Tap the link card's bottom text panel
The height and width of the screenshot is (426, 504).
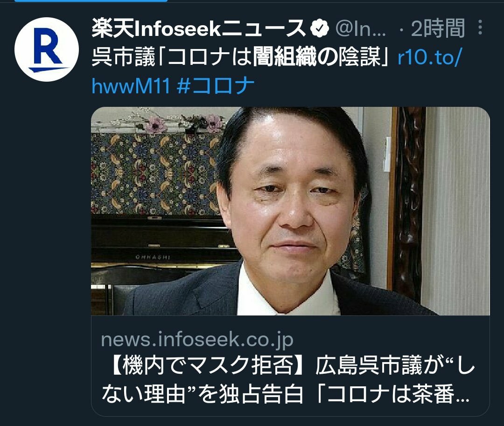291,366
